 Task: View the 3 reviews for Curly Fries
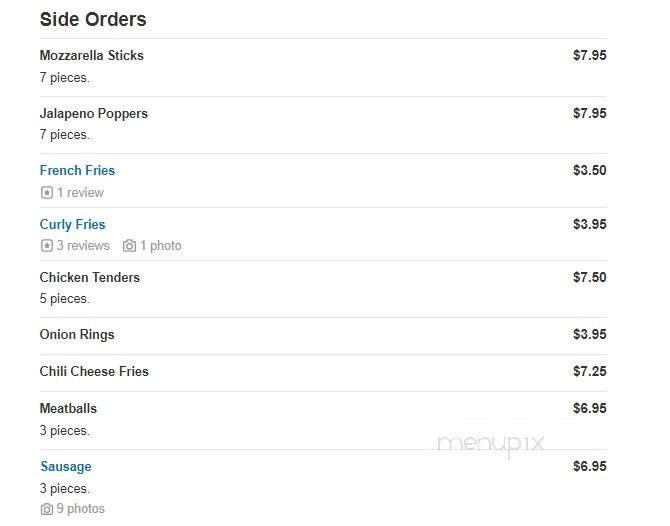[x=83, y=246]
